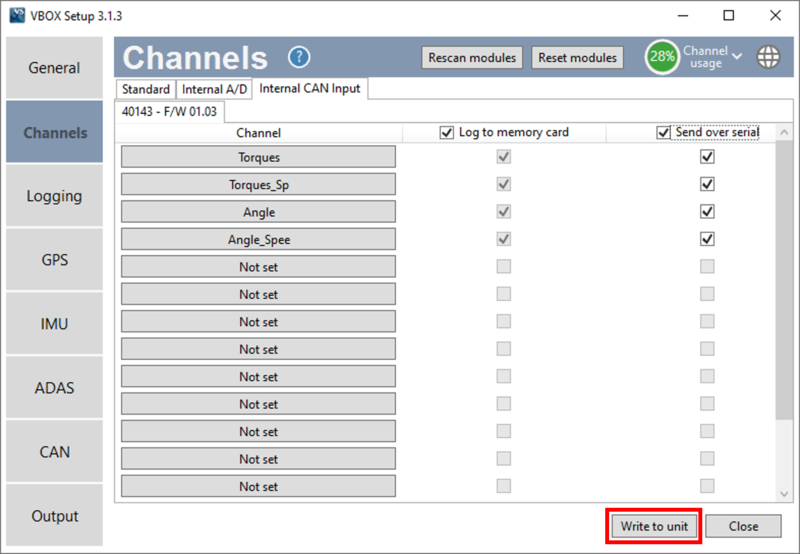Click the Channel column header

point(258,133)
